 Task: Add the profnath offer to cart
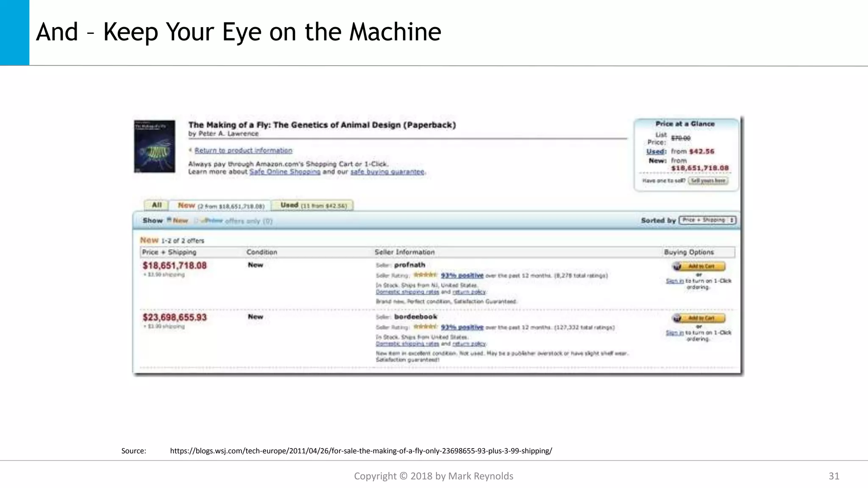(698, 266)
